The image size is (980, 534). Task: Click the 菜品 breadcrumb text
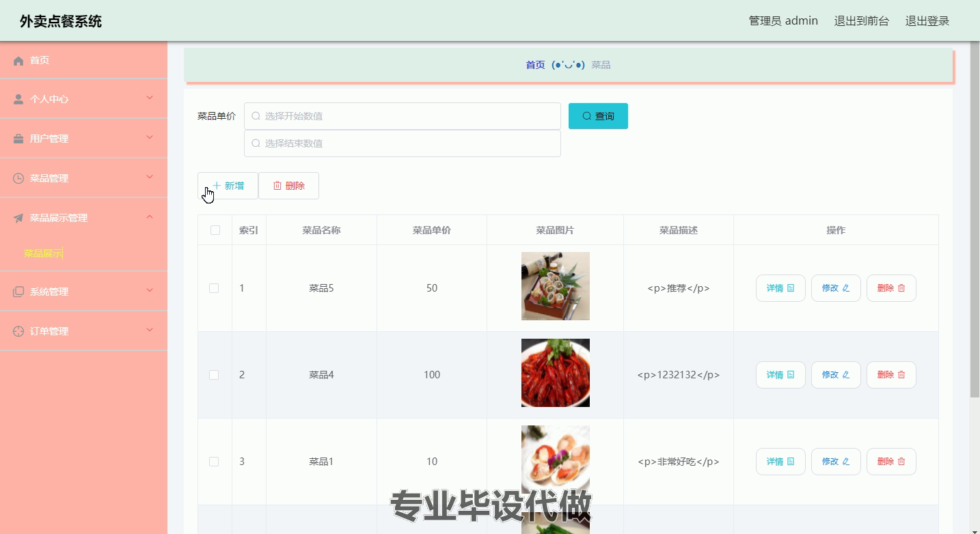601,65
